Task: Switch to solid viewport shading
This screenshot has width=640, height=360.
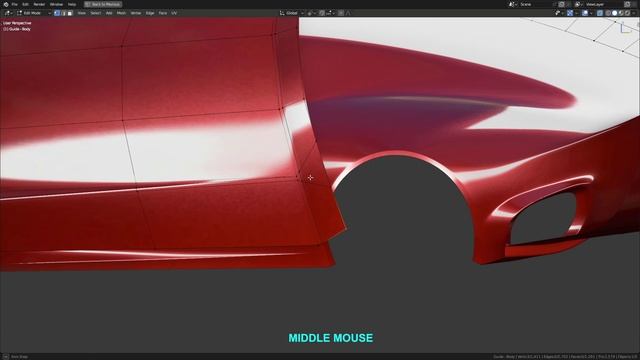Action: pos(615,13)
